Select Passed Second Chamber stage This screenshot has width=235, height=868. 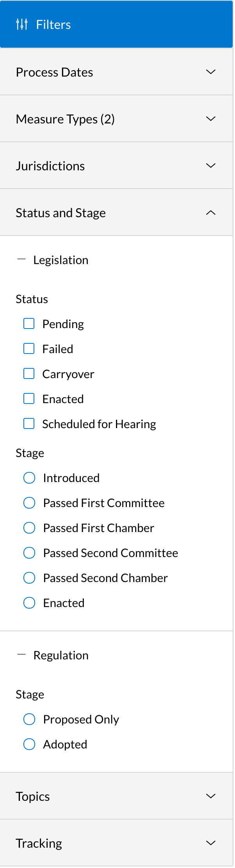[29, 578]
